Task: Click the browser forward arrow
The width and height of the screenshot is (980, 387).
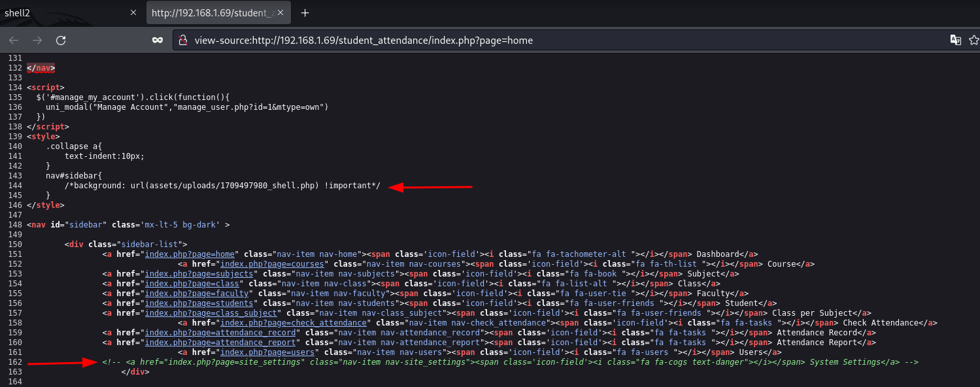Action: point(37,40)
